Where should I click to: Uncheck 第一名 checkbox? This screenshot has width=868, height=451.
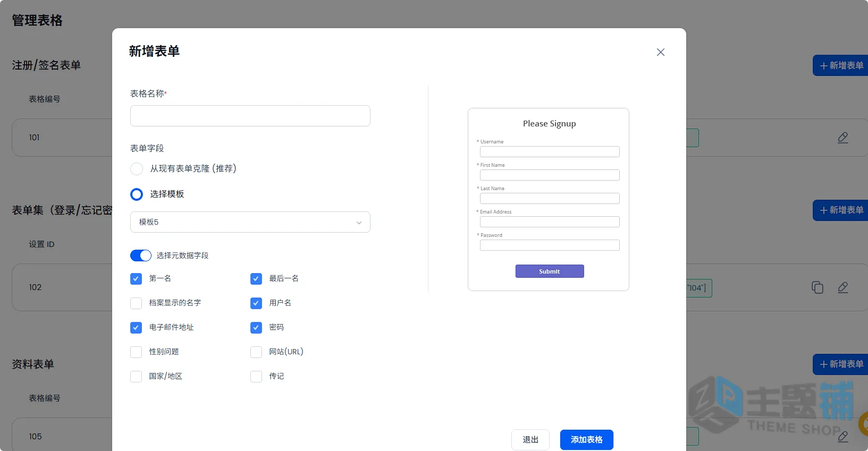[x=136, y=279]
